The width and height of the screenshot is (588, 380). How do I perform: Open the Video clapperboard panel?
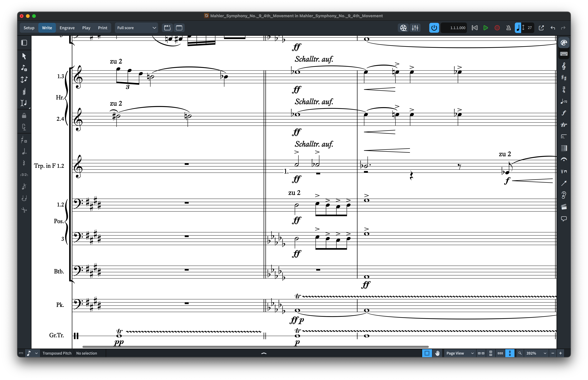coord(564,207)
